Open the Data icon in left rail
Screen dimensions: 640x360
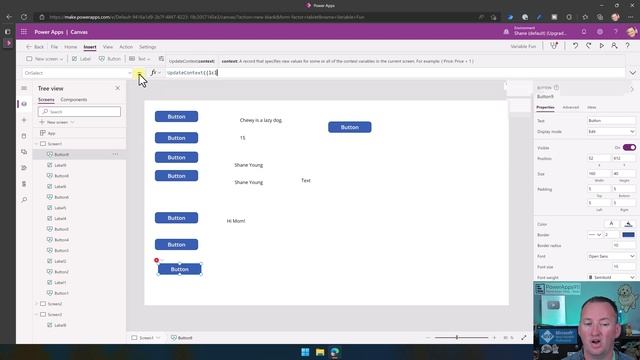[x=24, y=136]
